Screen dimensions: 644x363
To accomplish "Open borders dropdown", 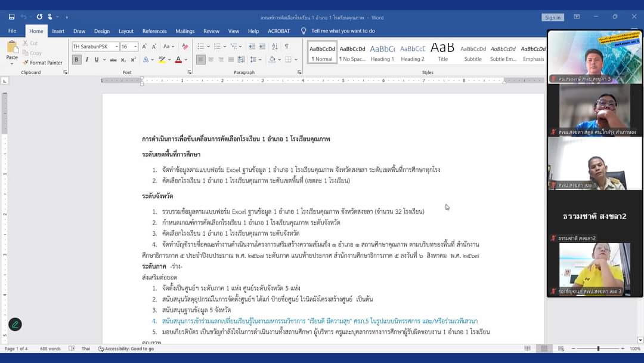I will point(296,60).
